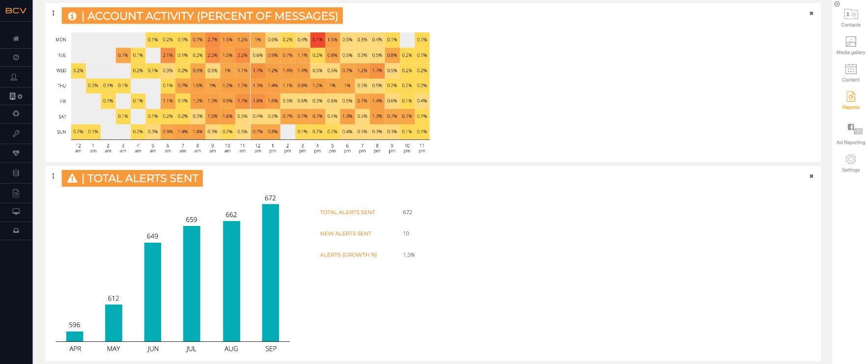Click the Account Activity header title
The width and height of the screenshot is (868, 364).
pyautogui.click(x=202, y=16)
